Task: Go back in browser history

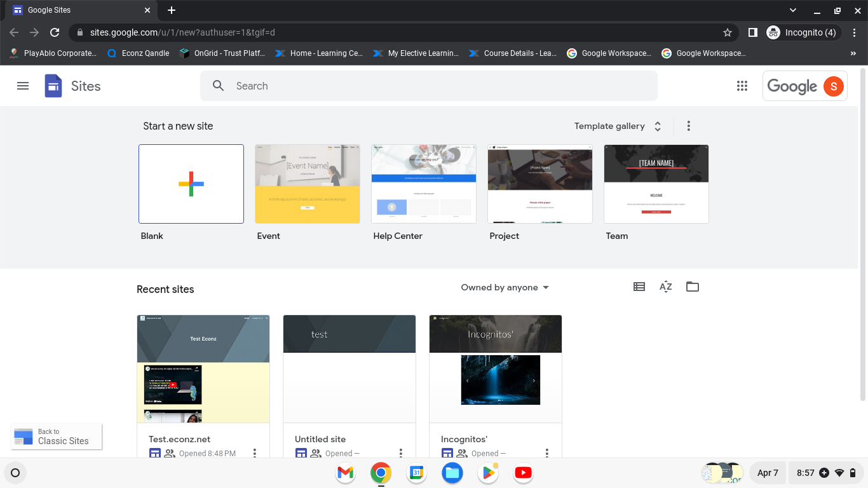Action: pyautogui.click(x=14, y=32)
